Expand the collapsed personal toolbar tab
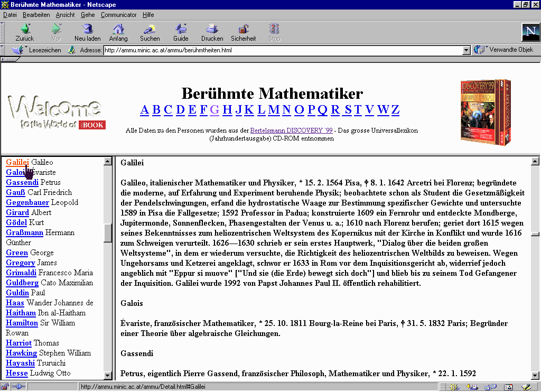This screenshot has width=541, height=392. pos(10,59)
